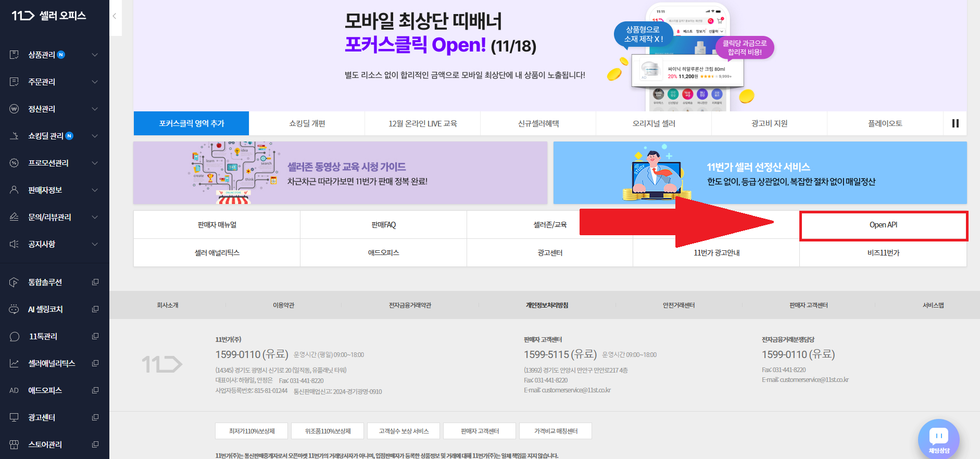This screenshot has height=459, width=980.
Task: Select the 포커스클릭 영역 추가 tab
Action: click(x=192, y=123)
